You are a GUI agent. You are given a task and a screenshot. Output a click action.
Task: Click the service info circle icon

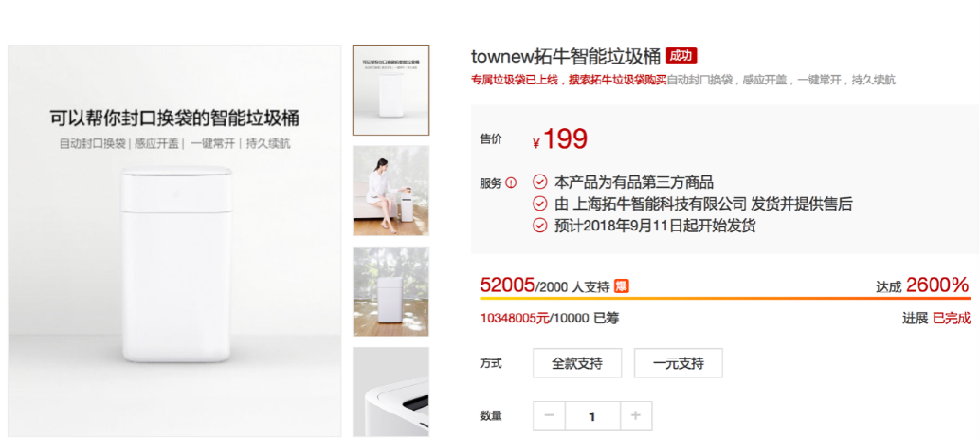(512, 183)
